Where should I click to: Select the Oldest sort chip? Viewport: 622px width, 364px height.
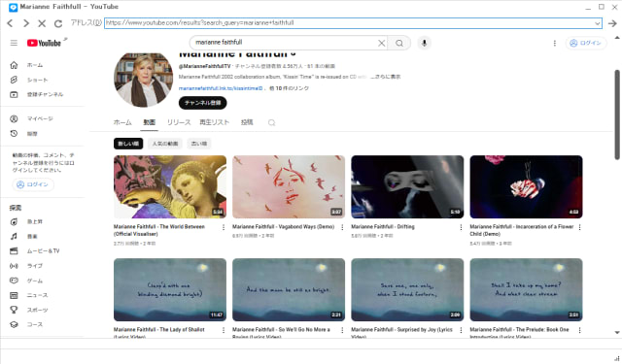[x=199, y=144]
